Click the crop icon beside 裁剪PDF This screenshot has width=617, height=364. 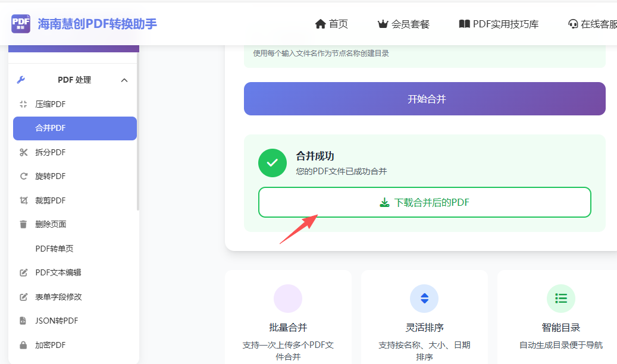(x=24, y=200)
